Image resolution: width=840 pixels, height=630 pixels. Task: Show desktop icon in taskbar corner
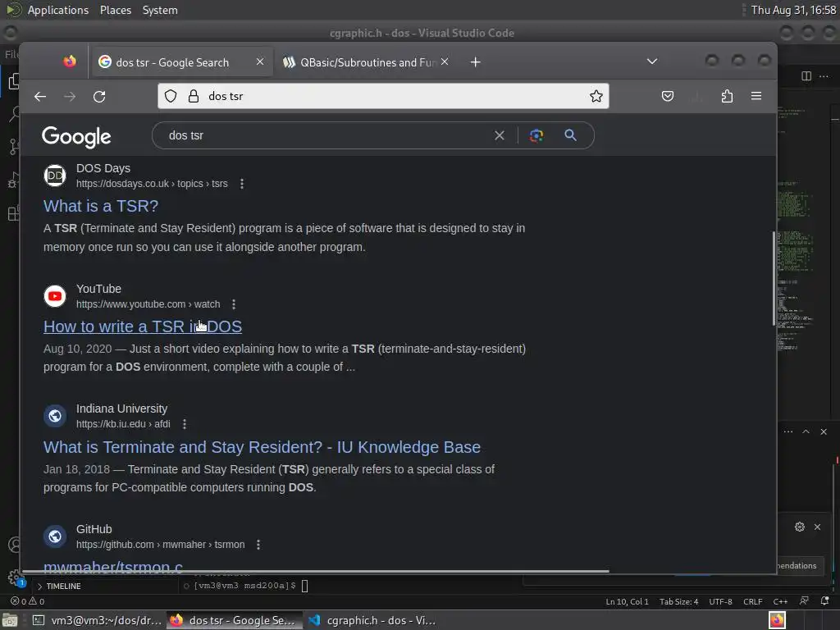10,620
